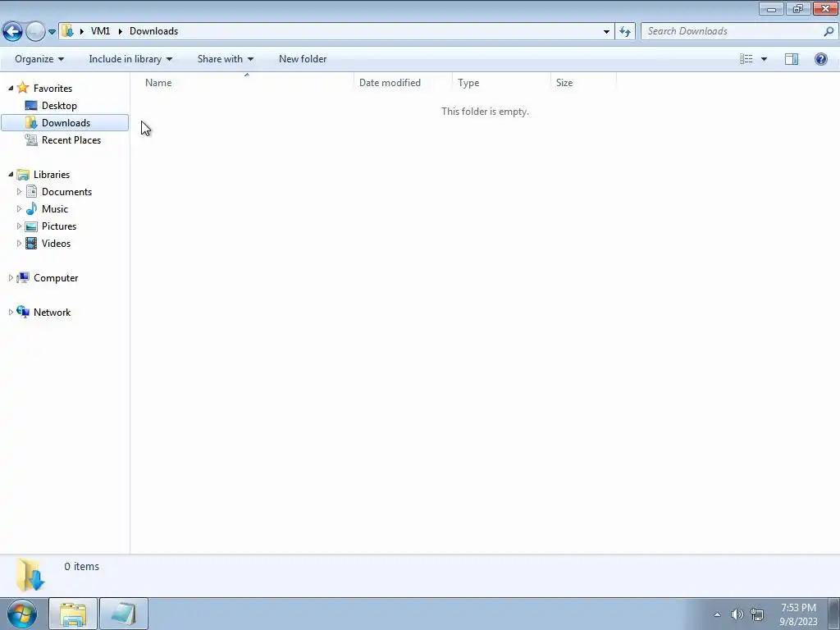Open the volume speaker icon
Image resolution: width=840 pixels, height=630 pixels.
[737, 614]
